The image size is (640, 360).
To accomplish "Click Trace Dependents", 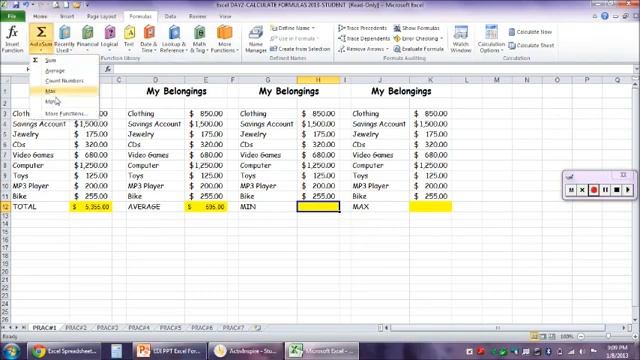I will tap(364, 38).
